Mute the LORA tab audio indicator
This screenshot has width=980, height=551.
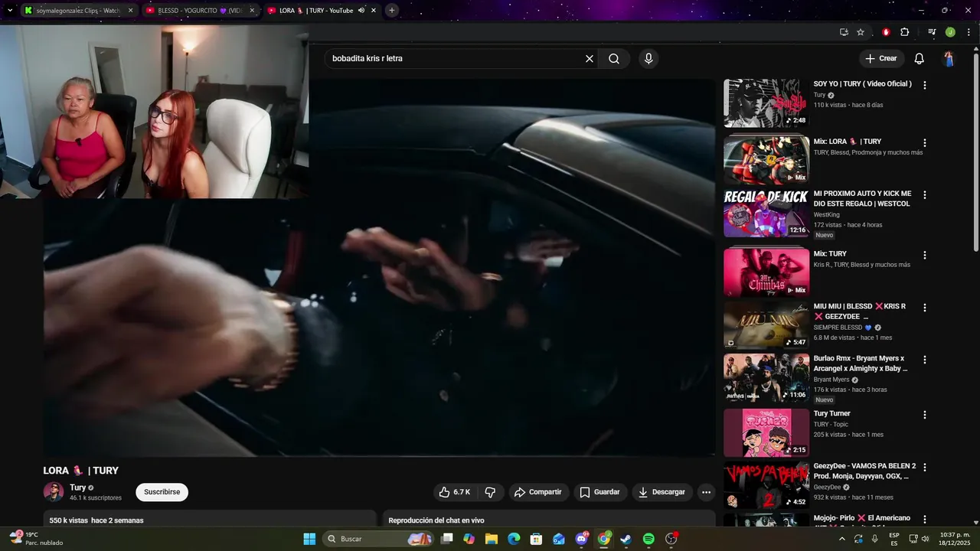[x=361, y=11]
